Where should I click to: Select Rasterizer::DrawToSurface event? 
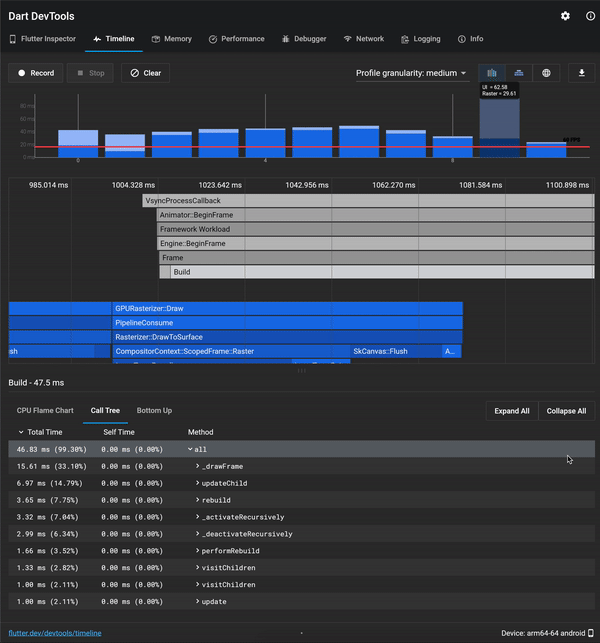point(287,337)
